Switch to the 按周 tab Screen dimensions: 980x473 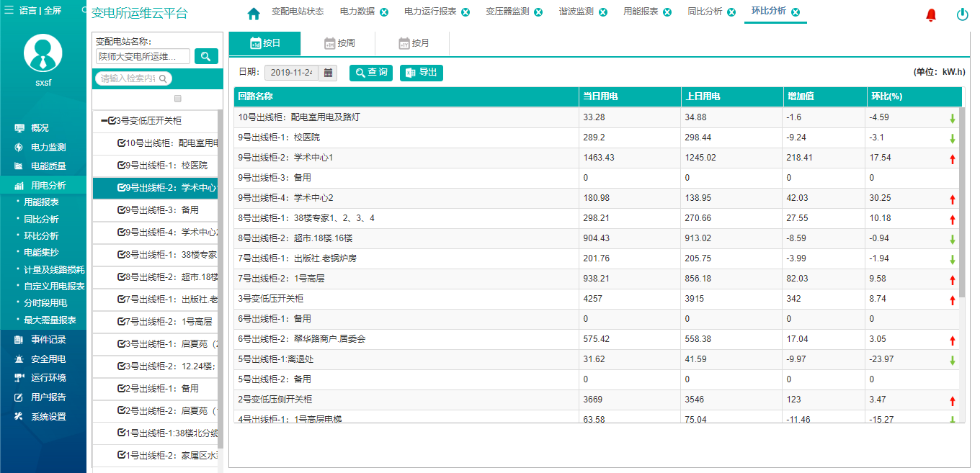(339, 43)
